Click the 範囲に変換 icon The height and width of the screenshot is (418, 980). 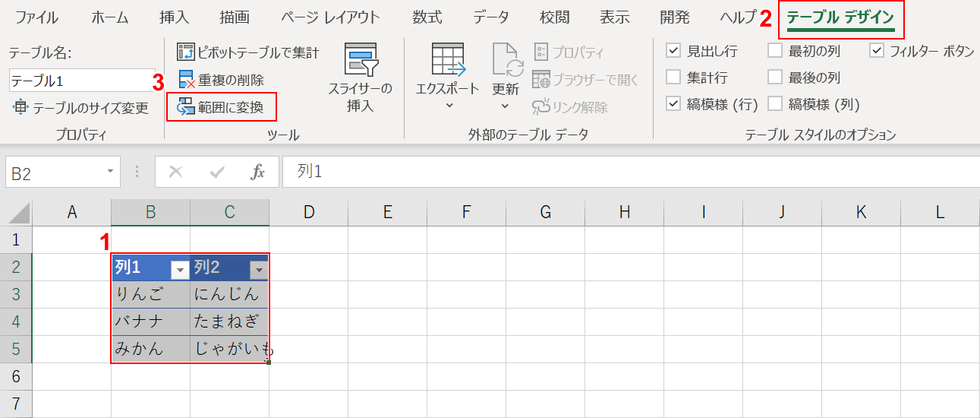coord(186,107)
